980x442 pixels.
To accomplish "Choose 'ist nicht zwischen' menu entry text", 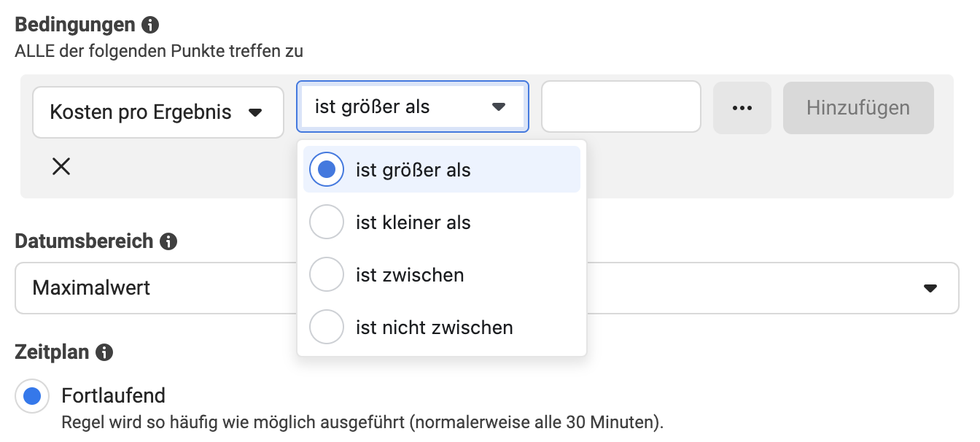I will (x=435, y=327).
